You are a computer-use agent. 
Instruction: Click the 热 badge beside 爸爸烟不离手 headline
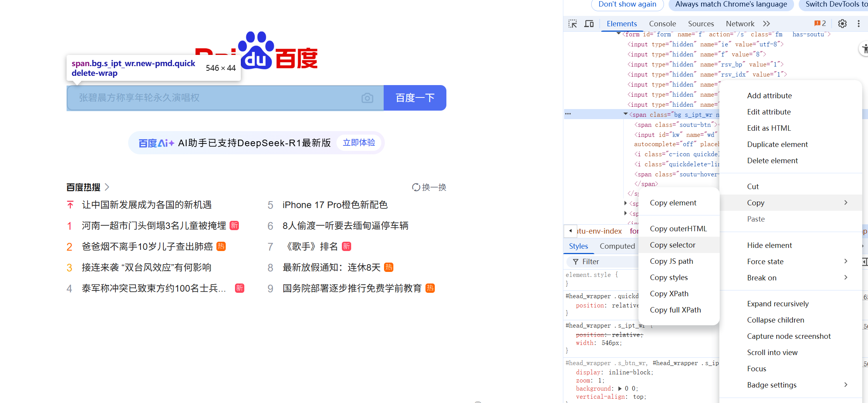221,246
